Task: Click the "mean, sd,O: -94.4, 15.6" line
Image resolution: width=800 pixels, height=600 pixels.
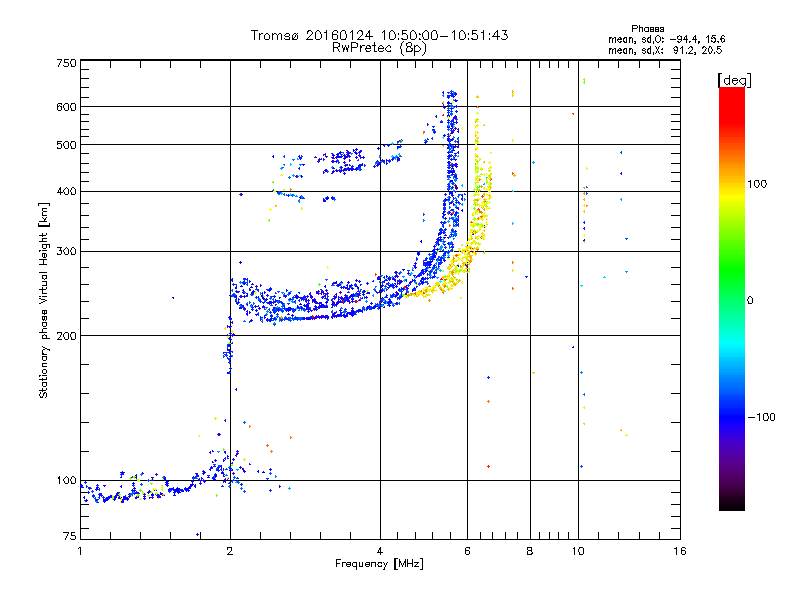Action: pos(666,39)
